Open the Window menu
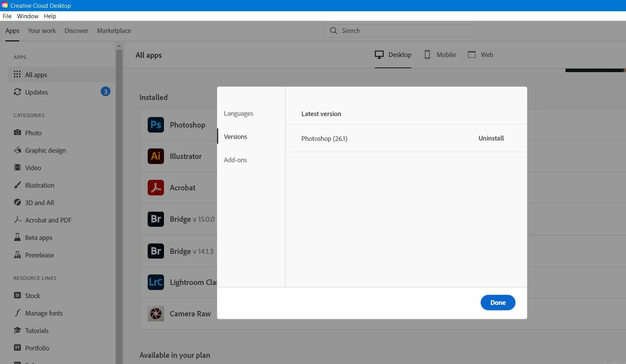 click(28, 16)
